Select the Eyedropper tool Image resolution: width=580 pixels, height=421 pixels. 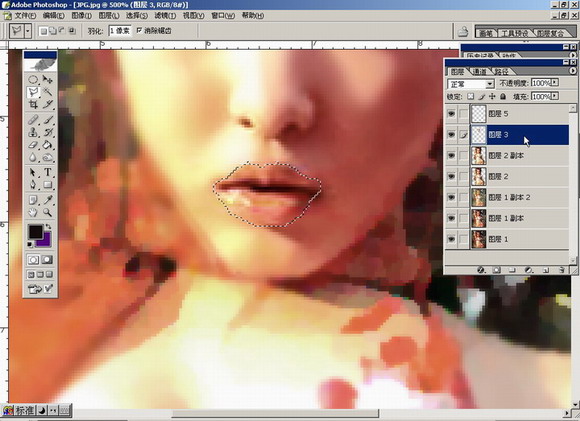pyautogui.click(x=48, y=200)
